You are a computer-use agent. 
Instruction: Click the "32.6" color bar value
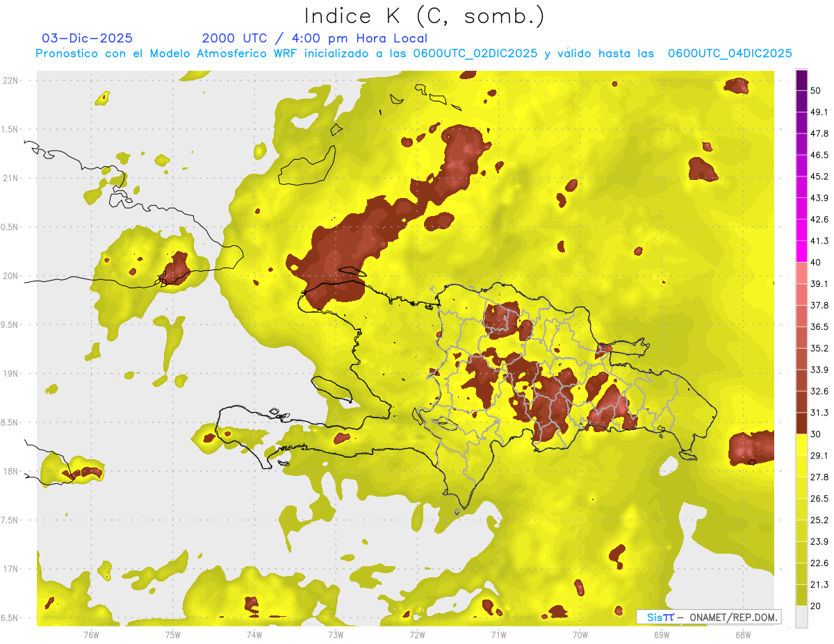[x=819, y=391]
